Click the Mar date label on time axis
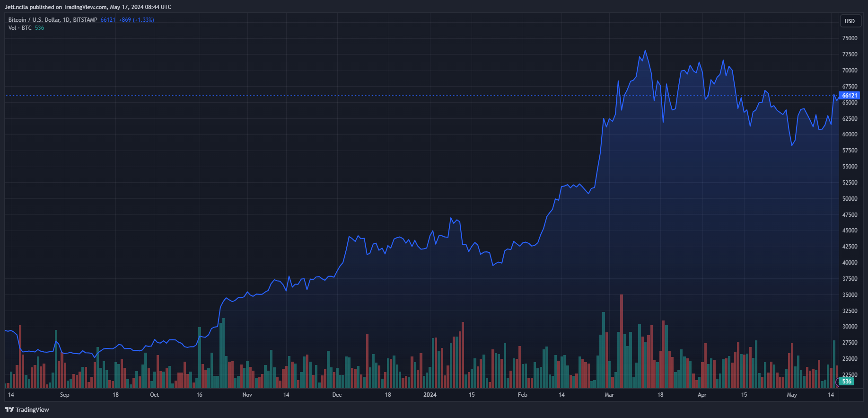 (609, 395)
